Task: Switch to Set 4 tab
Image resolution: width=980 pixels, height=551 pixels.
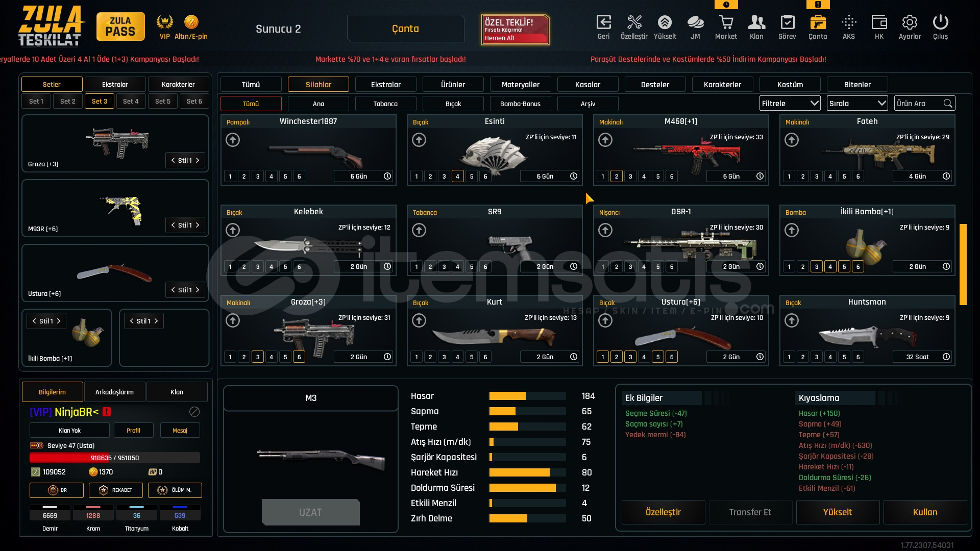Action: tap(131, 101)
